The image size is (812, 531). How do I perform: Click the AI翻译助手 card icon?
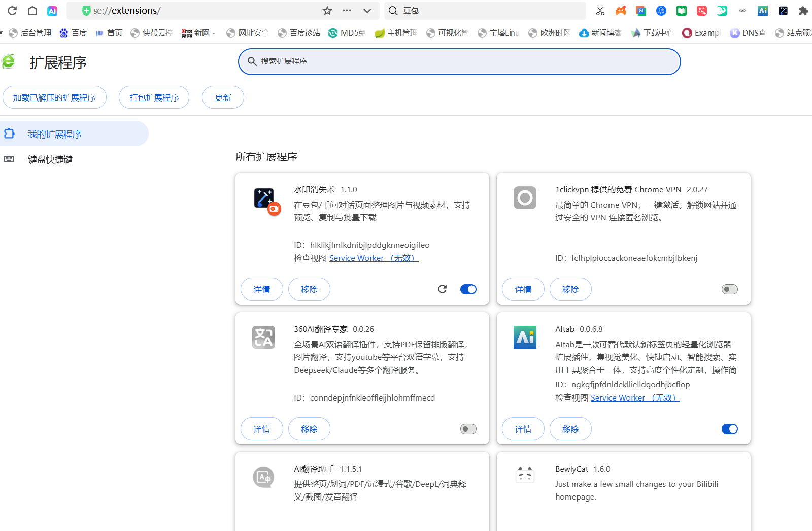[x=264, y=477]
